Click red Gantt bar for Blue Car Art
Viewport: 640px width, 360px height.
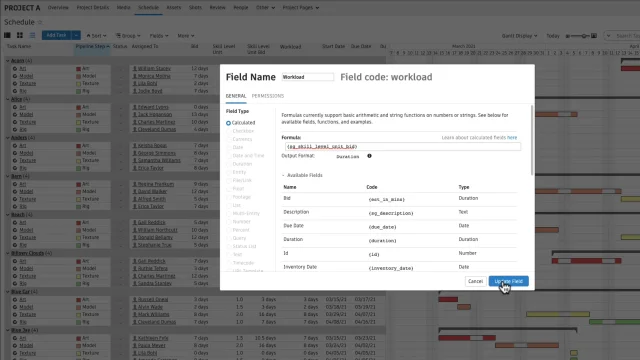(x=448, y=299)
